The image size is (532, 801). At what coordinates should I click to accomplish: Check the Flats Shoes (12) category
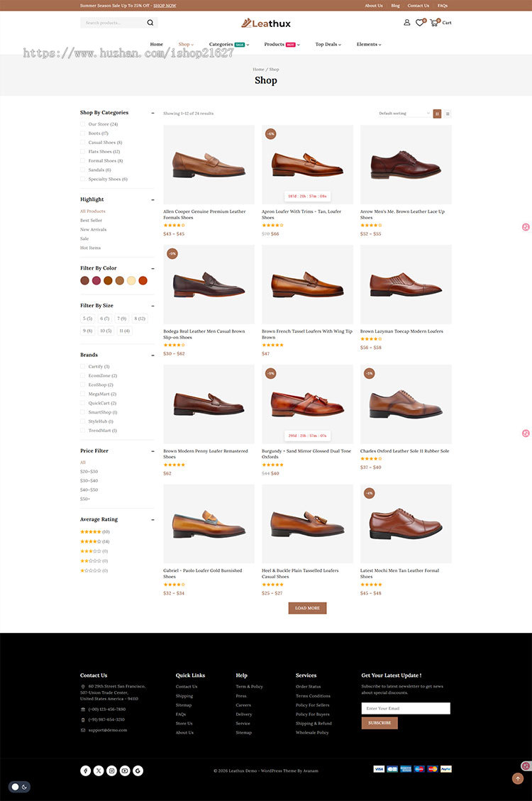tap(83, 152)
